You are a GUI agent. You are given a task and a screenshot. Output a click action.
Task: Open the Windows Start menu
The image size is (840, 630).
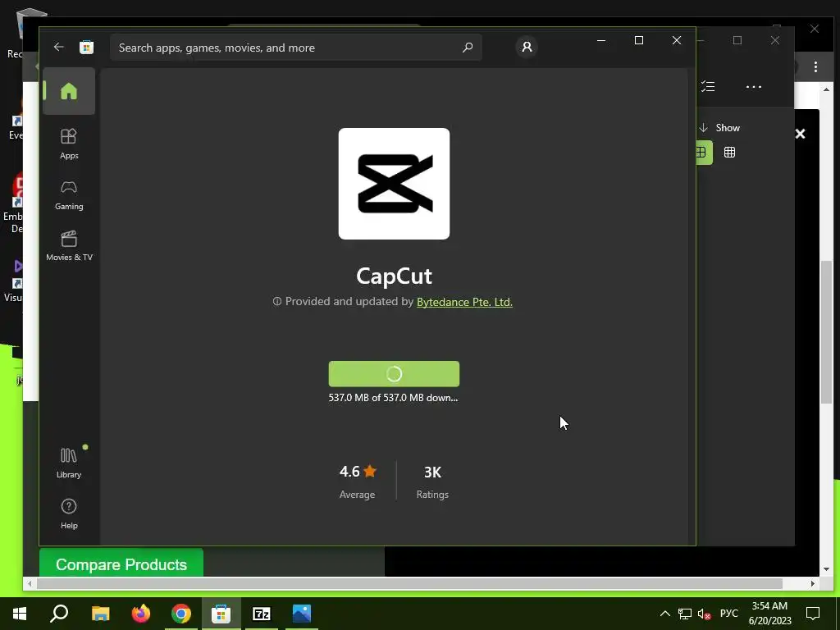[x=20, y=614]
